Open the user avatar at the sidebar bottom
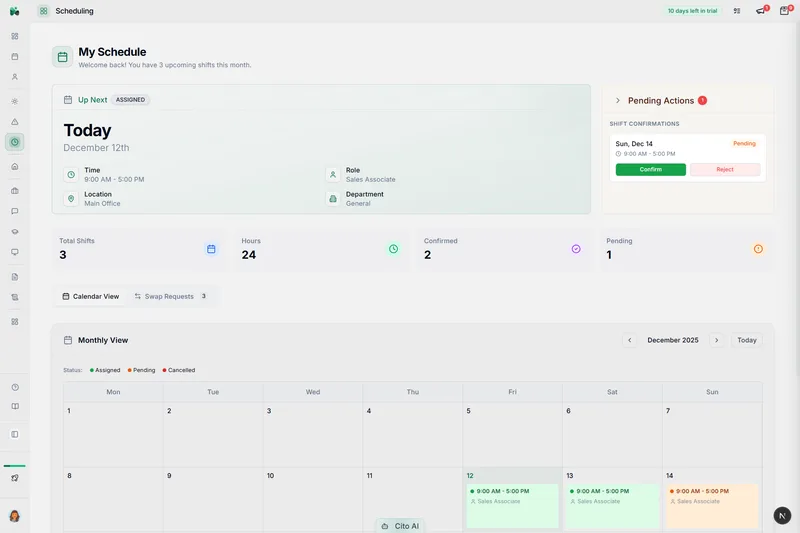The height and width of the screenshot is (533, 800). [14, 516]
